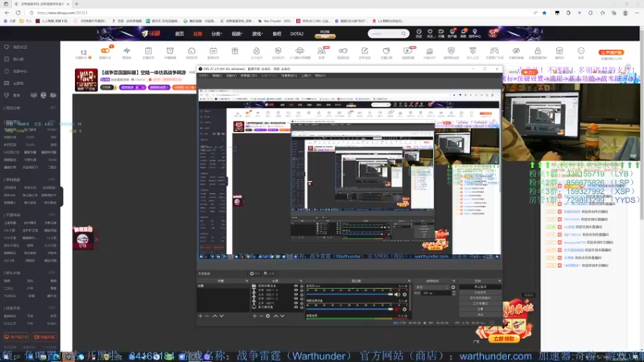
Task: Click the shop storefront icon in streamer toolbar
Action: click(559, 51)
